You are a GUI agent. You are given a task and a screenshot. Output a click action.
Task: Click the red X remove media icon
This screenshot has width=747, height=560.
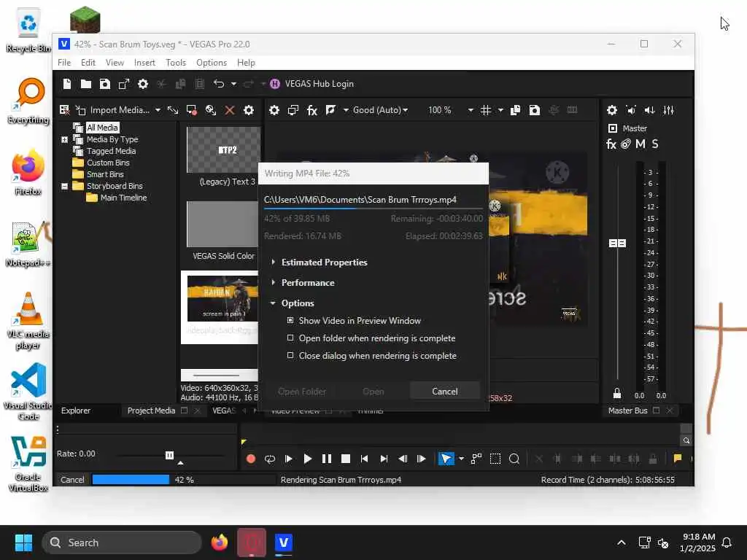[230, 110]
